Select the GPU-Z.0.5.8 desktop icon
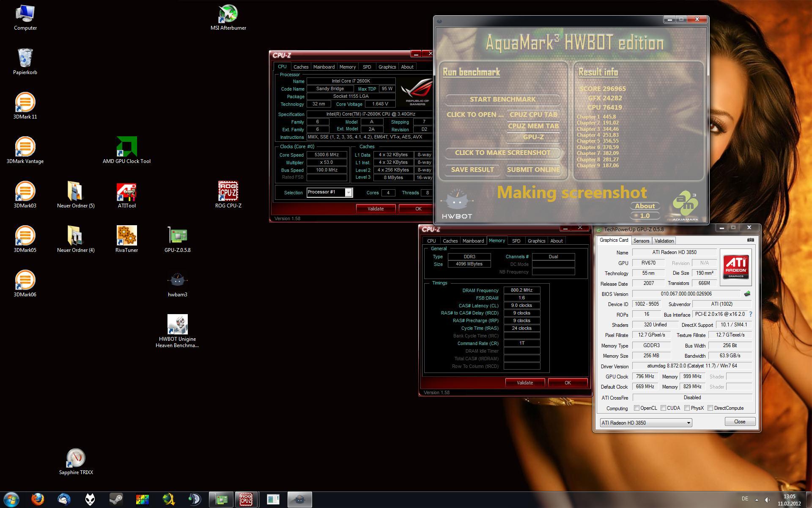This screenshot has width=812, height=508. [178, 240]
